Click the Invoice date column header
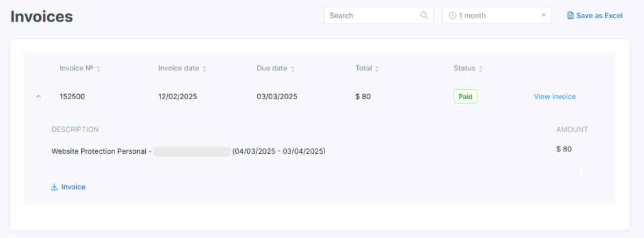 coord(178,68)
